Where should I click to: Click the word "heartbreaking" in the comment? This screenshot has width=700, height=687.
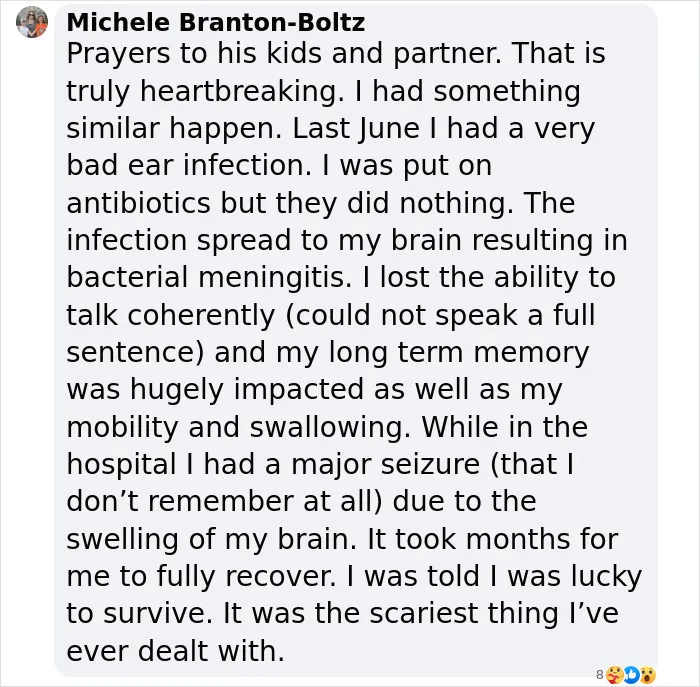tap(240, 91)
